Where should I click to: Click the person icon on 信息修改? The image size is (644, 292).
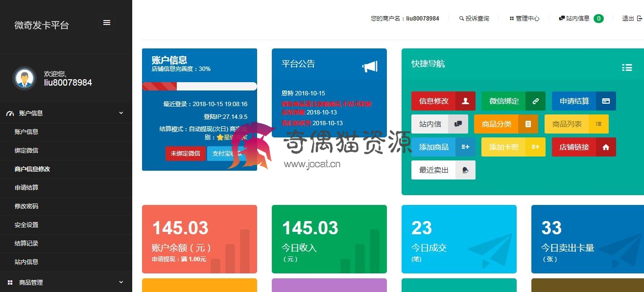click(465, 101)
